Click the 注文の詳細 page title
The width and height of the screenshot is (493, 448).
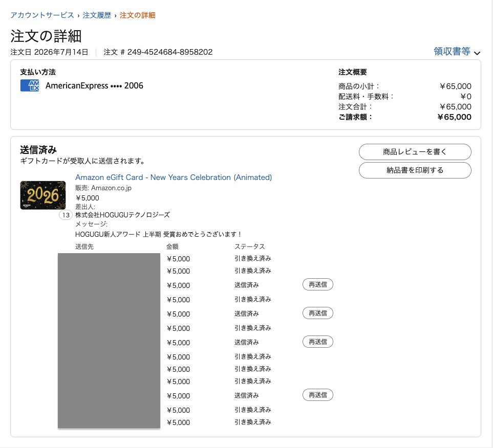[46, 36]
